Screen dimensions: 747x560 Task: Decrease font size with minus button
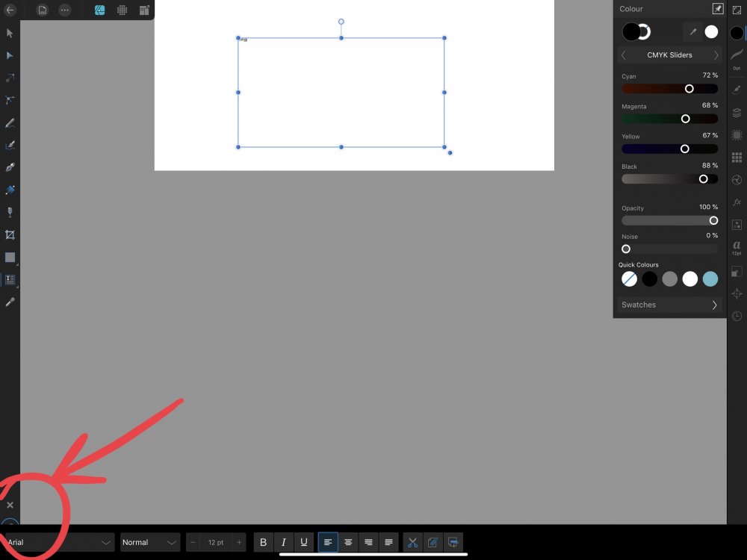193,542
